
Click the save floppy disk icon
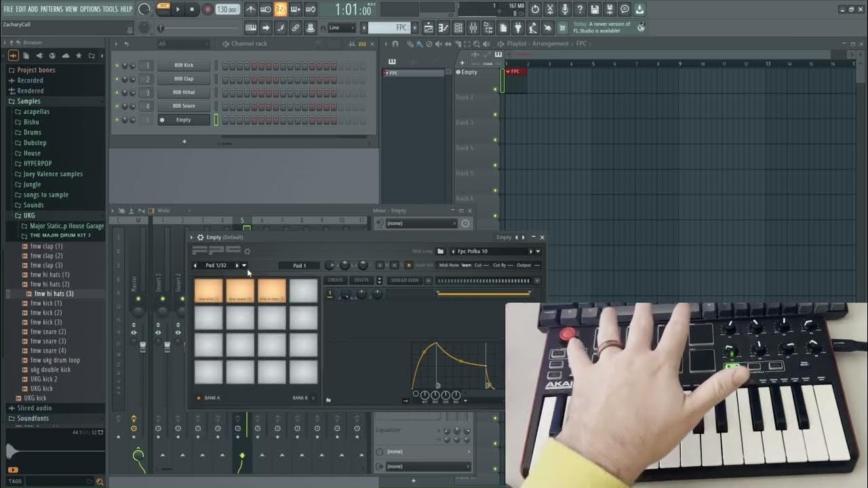pyautogui.click(x=595, y=9)
